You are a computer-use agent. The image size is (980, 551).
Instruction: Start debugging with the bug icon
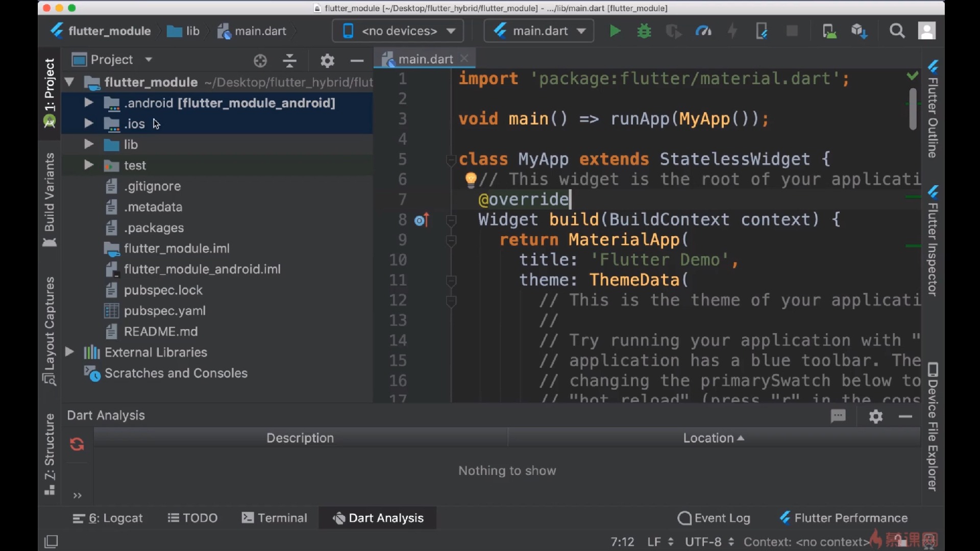(644, 31)
